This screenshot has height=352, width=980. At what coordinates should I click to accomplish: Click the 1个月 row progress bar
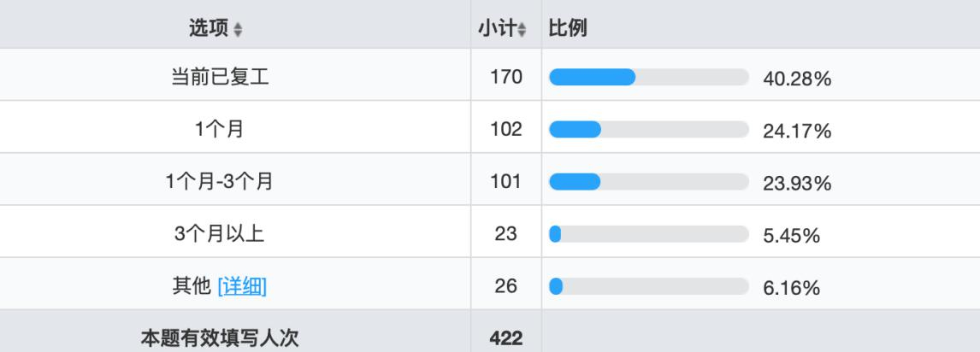coord(649,130)
